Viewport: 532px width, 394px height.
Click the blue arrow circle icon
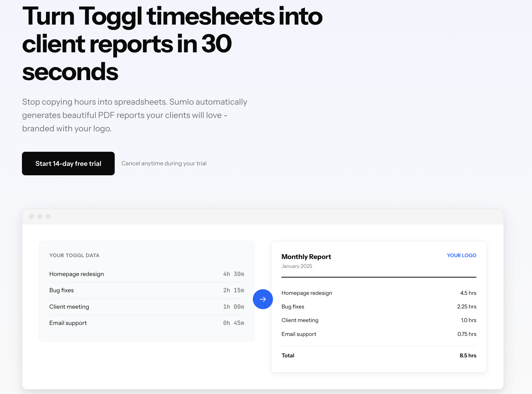tap(263, 299)
